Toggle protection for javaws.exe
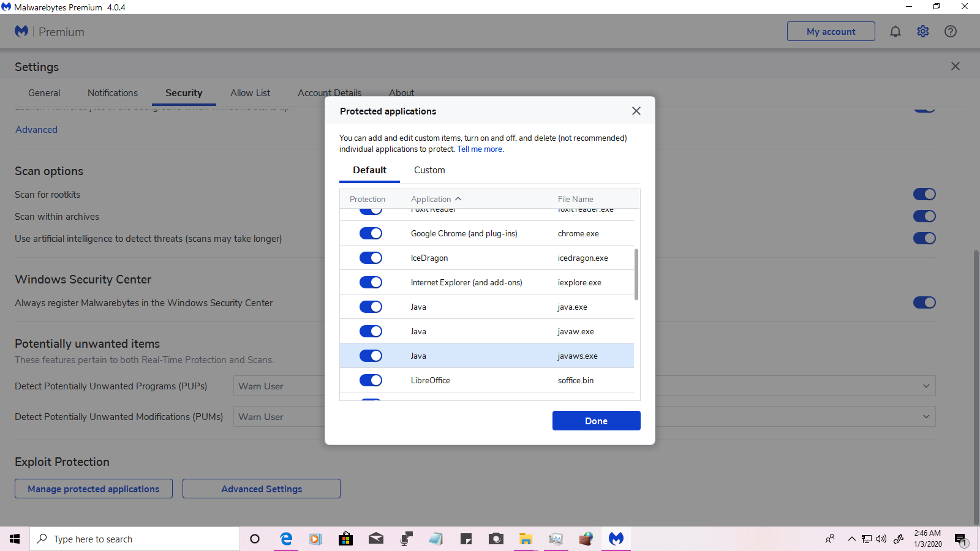This screenshot has height=551, width=980. click(371, 356)
